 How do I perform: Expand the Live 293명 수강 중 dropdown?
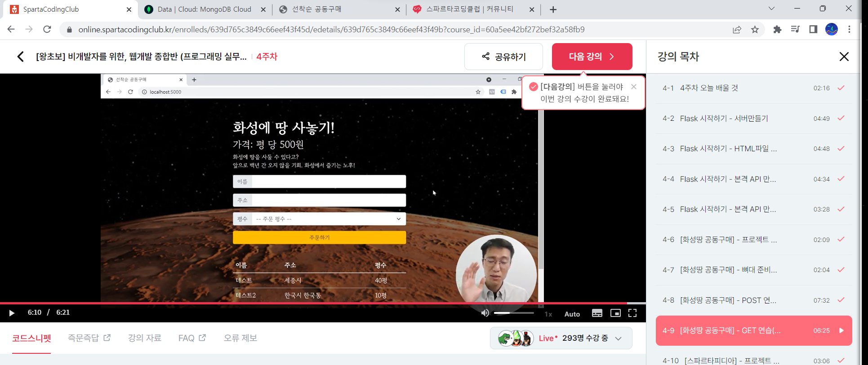point(619,339)
